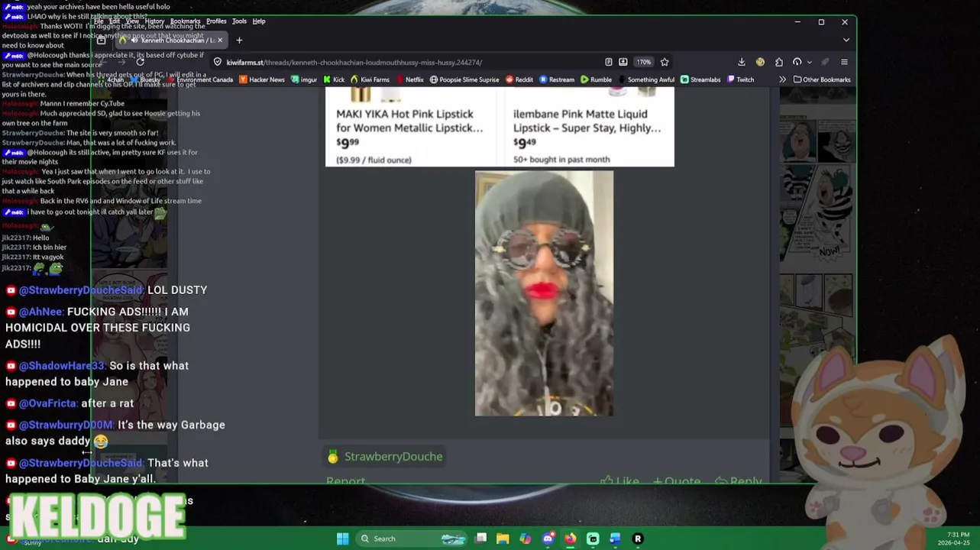Open the Netflix bookmark
The width and height of the screenshot is (980, 550).
pos(409,79)
